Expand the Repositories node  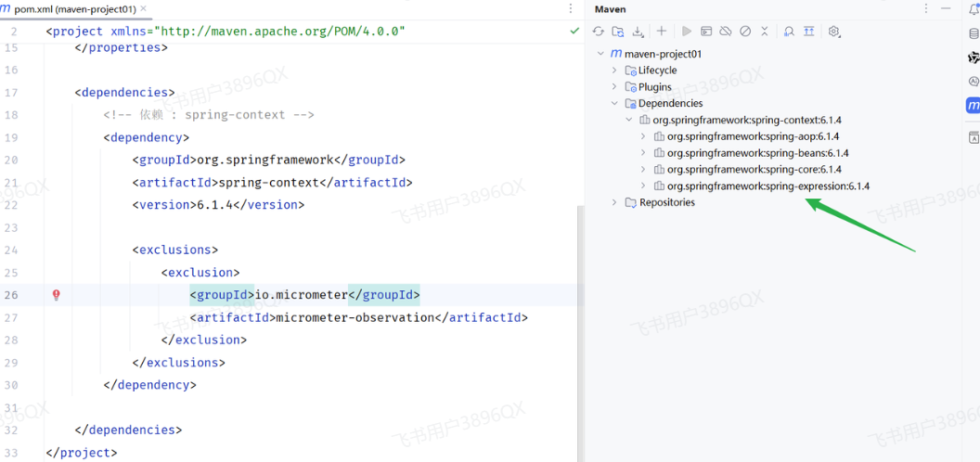614,202
